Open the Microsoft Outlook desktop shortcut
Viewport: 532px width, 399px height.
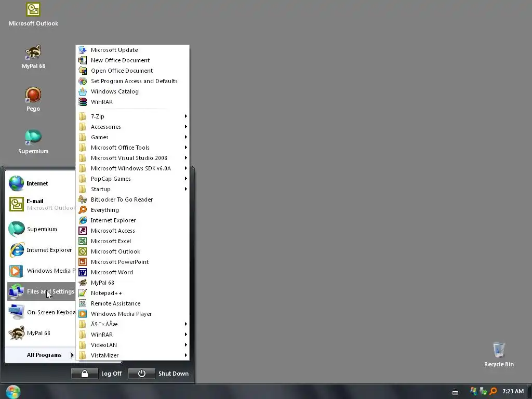pyautogui.click(x=33, y=15)
